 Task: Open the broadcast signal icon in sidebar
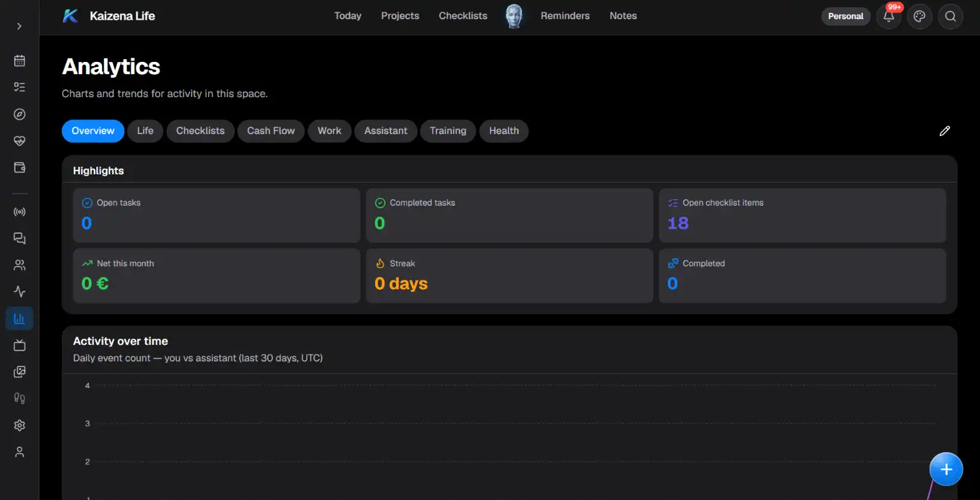tap(19, 212)
